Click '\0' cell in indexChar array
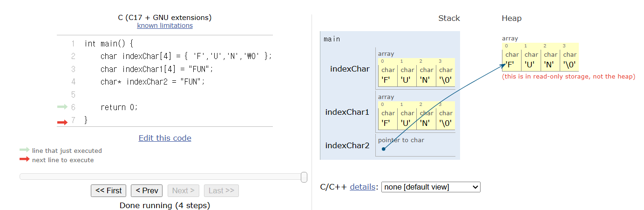This screenshot has width=644, height=210. pos(446,75)
